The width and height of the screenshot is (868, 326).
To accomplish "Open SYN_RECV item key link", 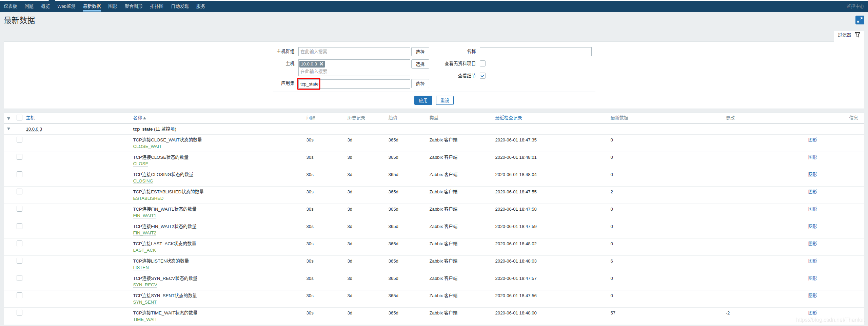I will click(145, 285).
